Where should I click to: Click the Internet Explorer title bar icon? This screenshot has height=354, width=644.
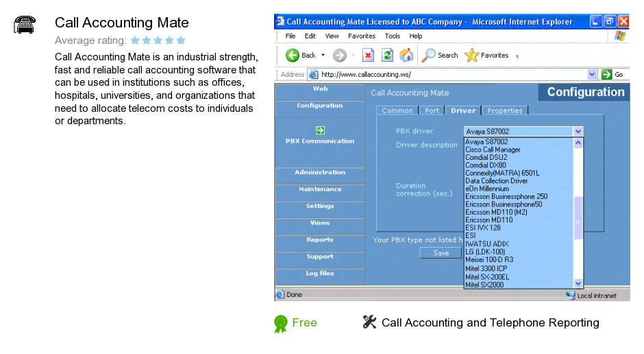coord(280,21)
